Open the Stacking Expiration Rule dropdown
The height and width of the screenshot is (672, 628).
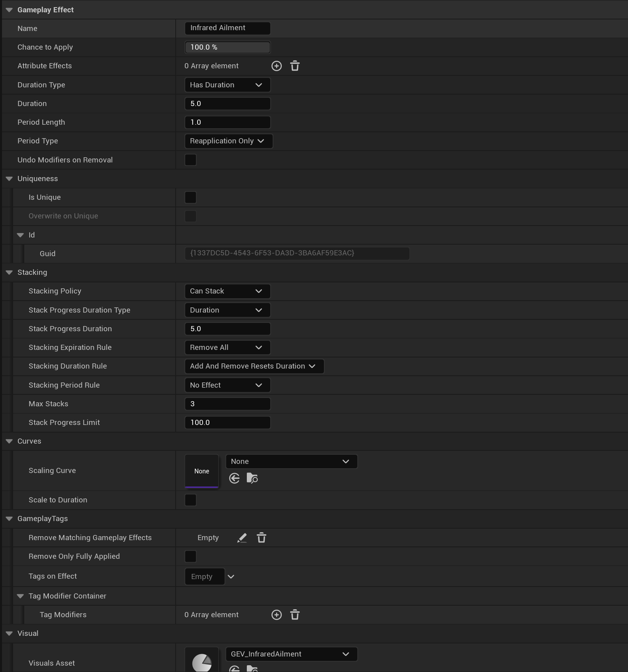pyautogui.click(x=228, y=348)
